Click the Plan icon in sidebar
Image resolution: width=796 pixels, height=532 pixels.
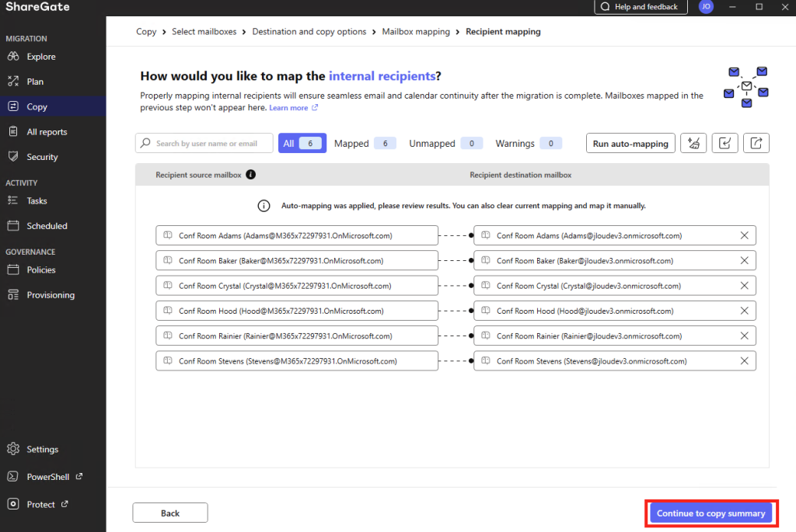pos(13,81)
